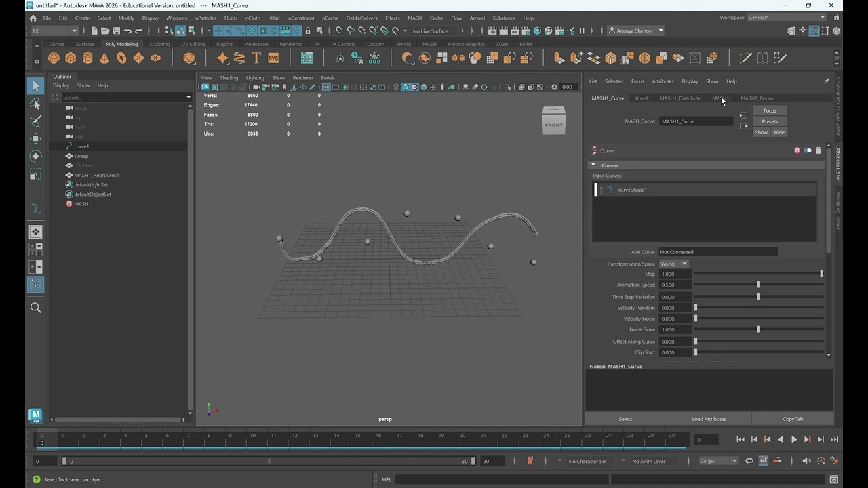Create a polygon cone from the shelf
The width and height of the screenshot is (868, 488).
coord(104,58)
